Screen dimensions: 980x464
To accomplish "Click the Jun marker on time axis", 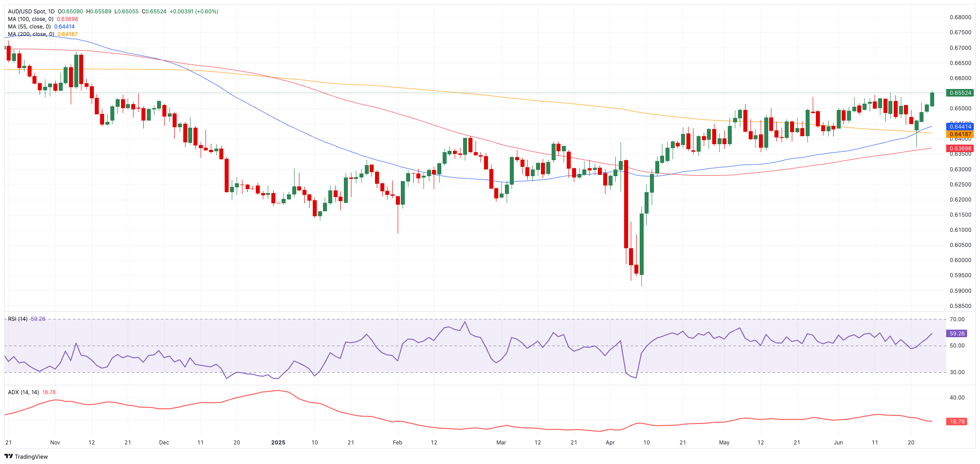I will pos(838,443).
